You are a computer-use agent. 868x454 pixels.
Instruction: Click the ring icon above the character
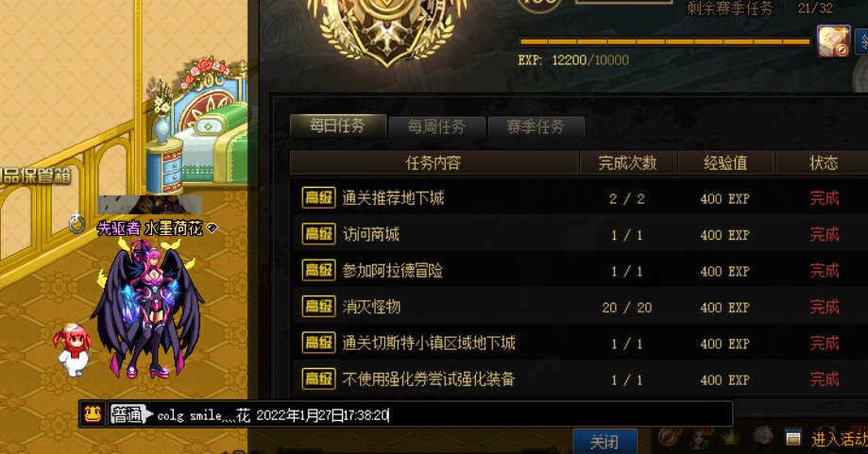pyautogui.click(x=77, y=223)
